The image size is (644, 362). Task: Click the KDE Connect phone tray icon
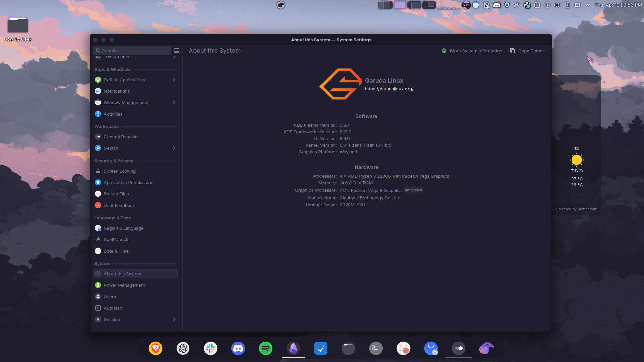(567, 5)
